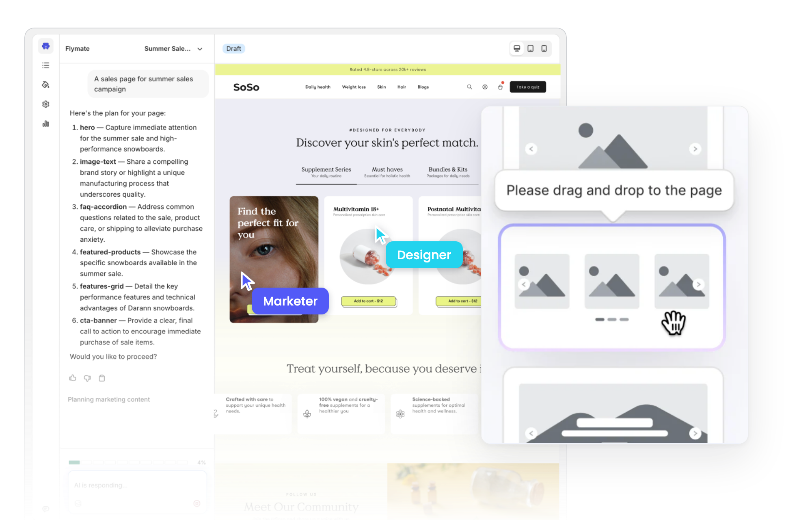Click next arrow on top carousel block
This screenshot has height=520, width=812.
[x=695, y=149]
